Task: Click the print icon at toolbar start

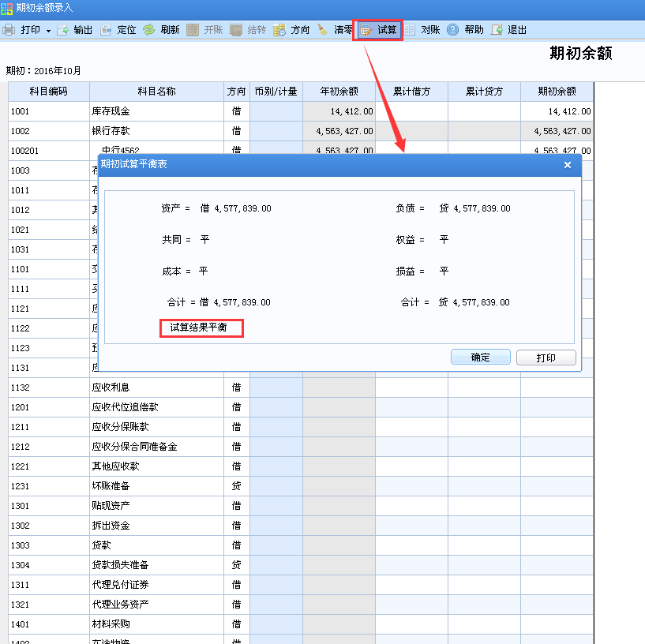Action: 9,30
